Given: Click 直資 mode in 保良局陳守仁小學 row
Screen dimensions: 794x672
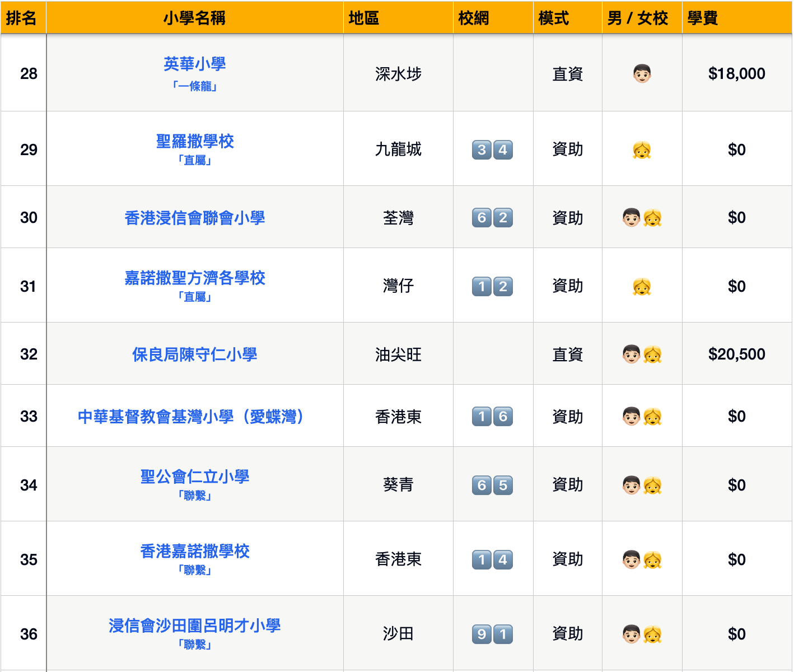Looking at the screenshot, I should tap(568, 354).
